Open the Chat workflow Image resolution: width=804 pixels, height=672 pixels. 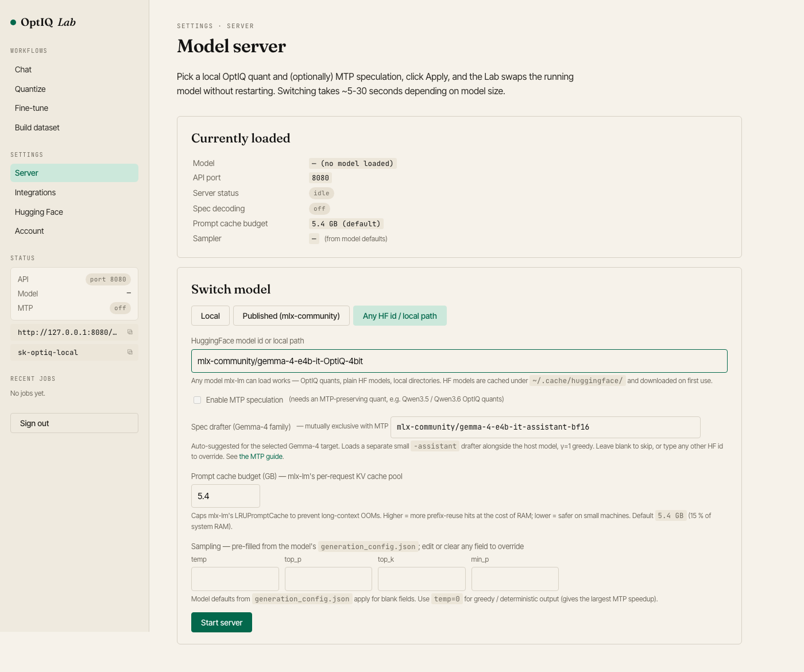74,69
